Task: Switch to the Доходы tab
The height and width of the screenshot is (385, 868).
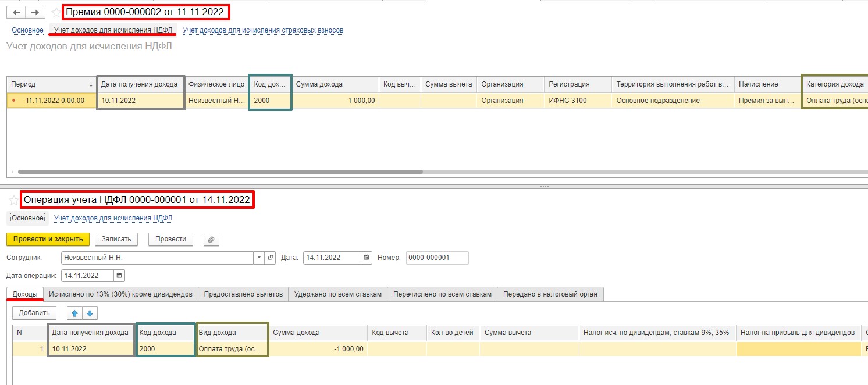Action: coord(25,294)
